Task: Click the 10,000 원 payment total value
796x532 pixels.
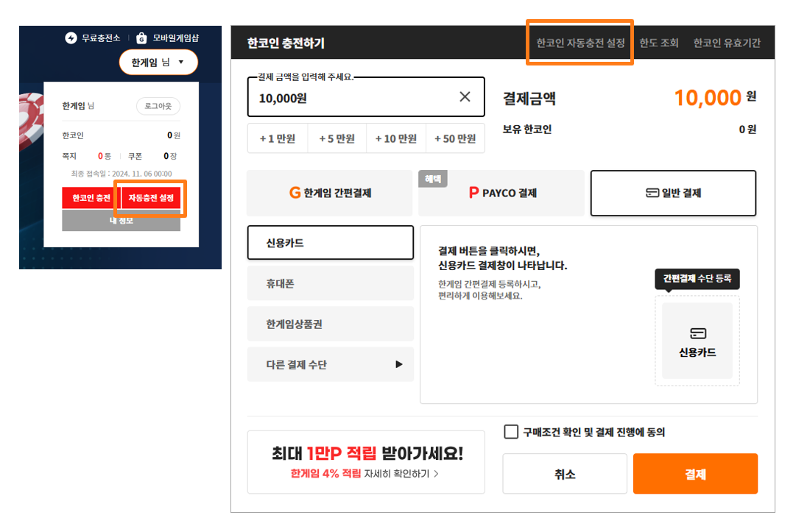Action: click(x=715, y=97)
